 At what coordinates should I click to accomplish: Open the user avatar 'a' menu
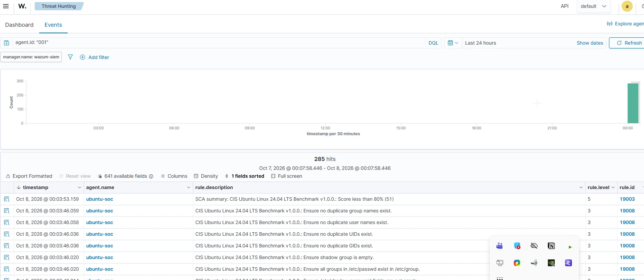point(627,6)
